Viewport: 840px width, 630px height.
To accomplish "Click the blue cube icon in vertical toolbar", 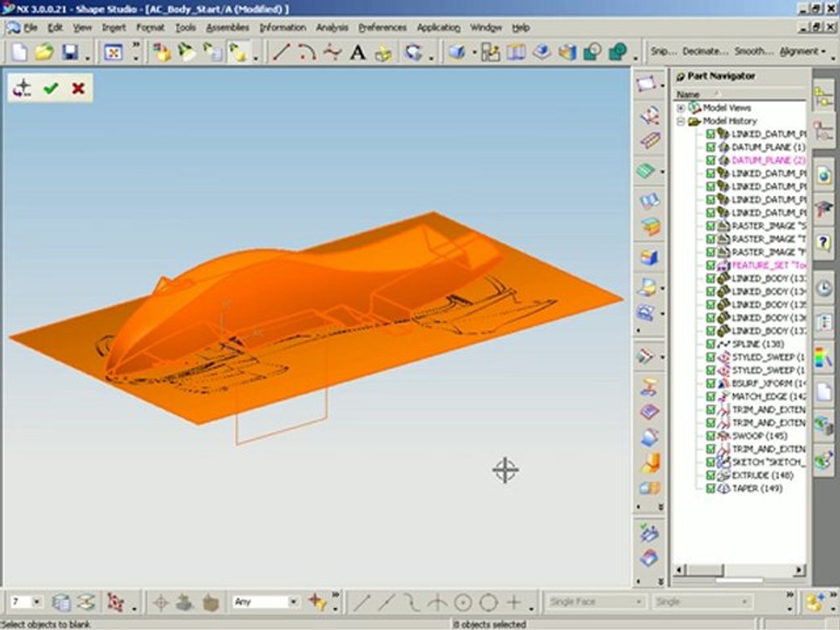I will [649, 257].
